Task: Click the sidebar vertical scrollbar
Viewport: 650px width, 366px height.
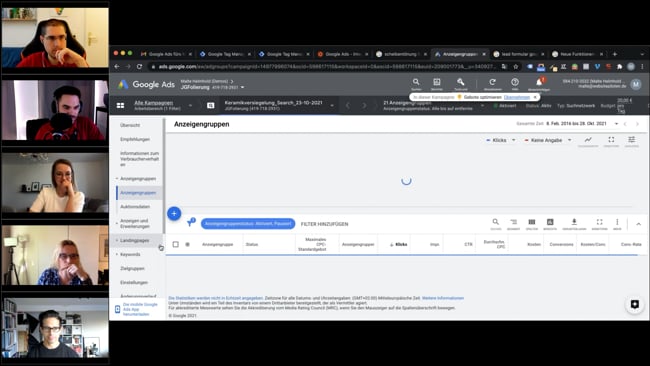Action: pos(164,176)
